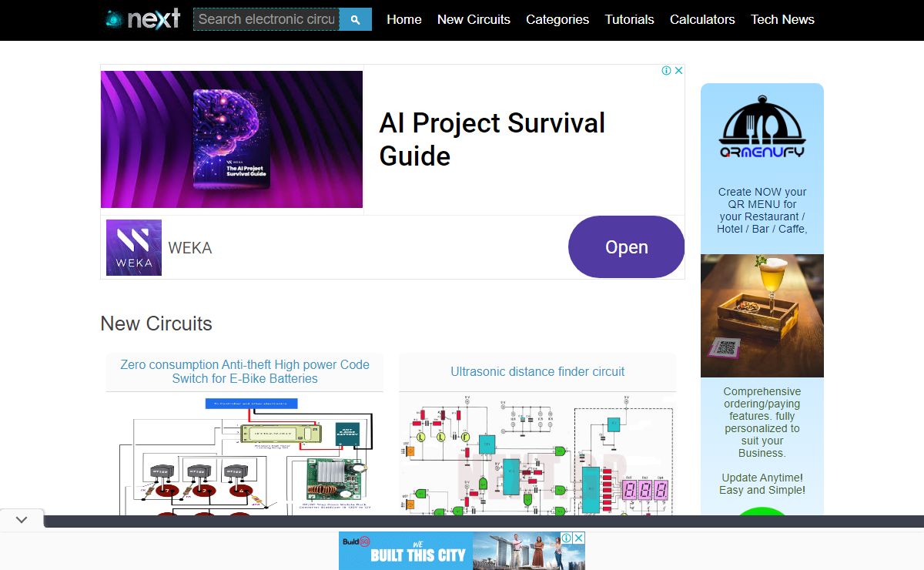Click Update Anytime! Easy and Simple! text
The height and width of the screenshot is (570, 924).
click(x=762, y=484)
